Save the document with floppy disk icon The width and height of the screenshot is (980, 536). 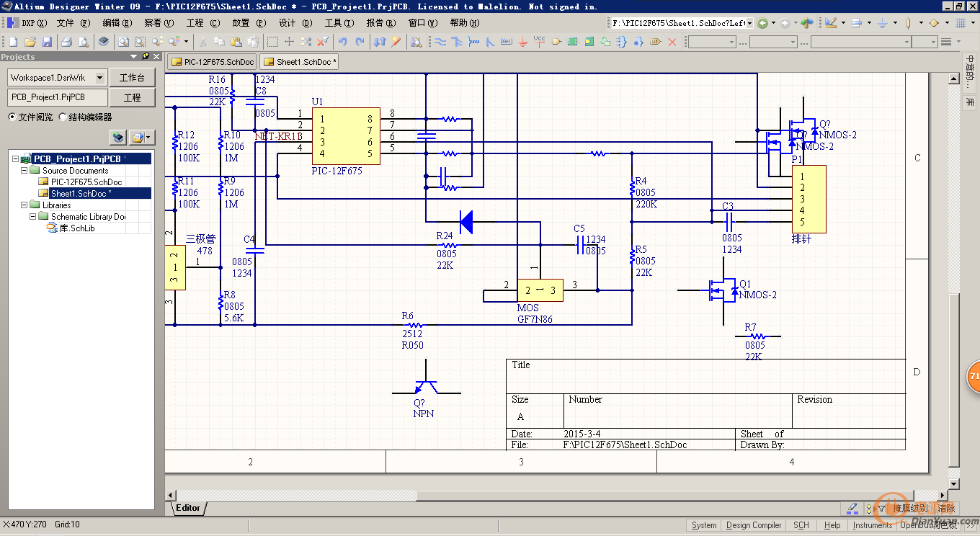[x=47, y=42]
